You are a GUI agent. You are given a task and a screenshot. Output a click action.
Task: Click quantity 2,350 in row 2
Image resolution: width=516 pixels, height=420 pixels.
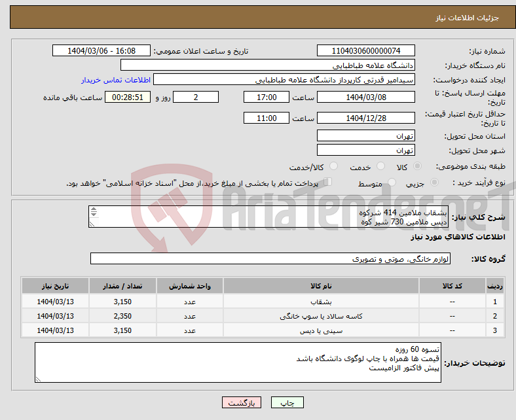click(x=122, y=316)
